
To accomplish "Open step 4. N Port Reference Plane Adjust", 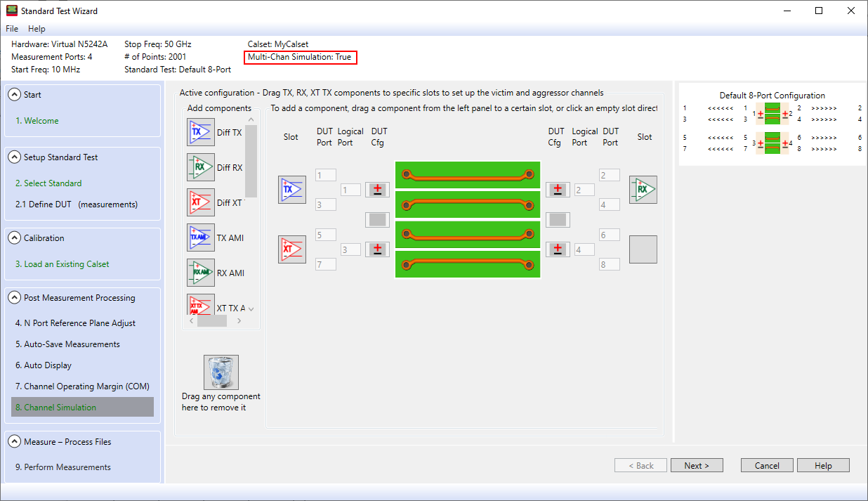I will tap(76, 323).
